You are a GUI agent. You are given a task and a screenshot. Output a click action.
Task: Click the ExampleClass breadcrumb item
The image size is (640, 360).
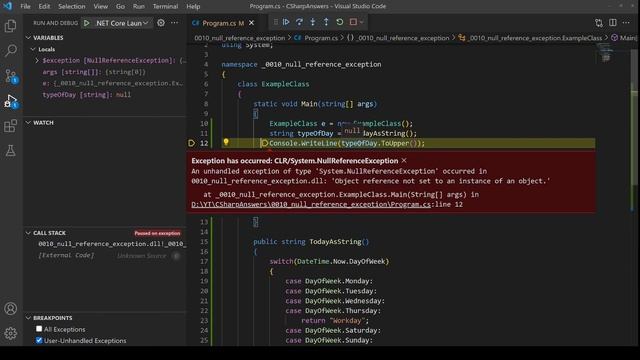pos(530,38)
